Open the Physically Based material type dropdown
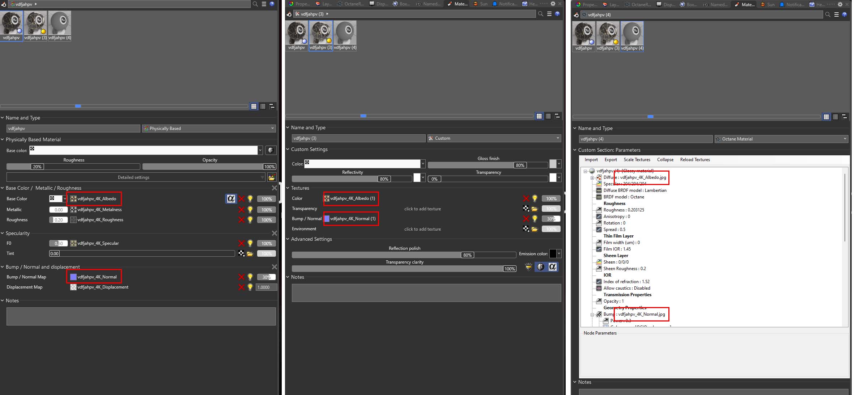Screen dimensions: 868x395 tap(209, 129)
